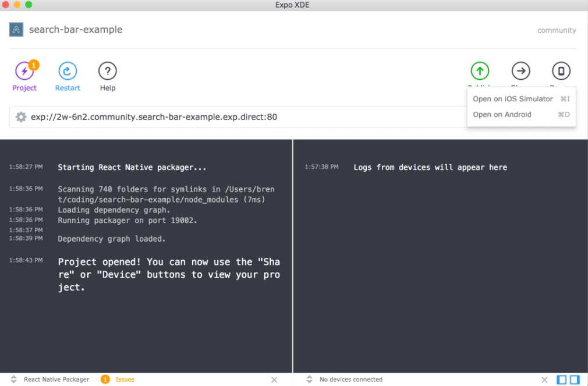
Task: Click the 'Starting React Native packager...' log line
Action: 132,167
